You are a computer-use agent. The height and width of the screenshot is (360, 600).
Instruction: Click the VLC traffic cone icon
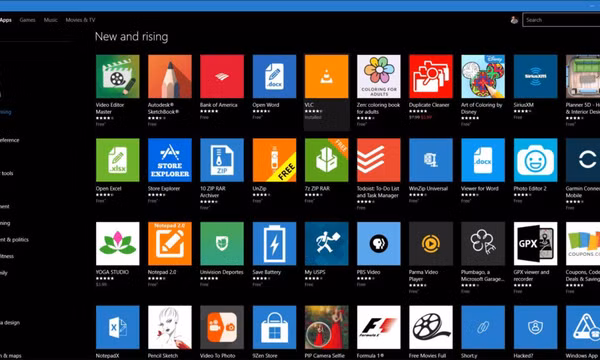point(326,76)
